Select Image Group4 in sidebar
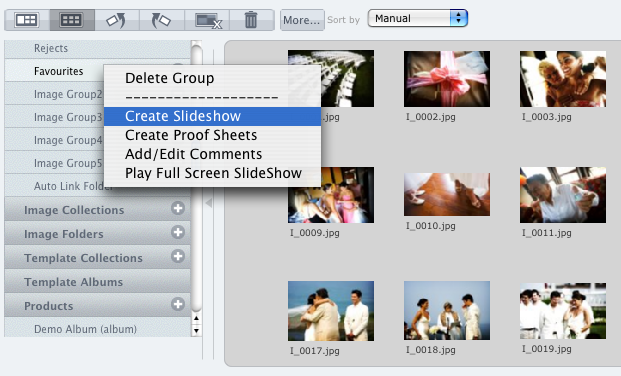Viewport: 621px width, 376px height. tap(54, 140)
